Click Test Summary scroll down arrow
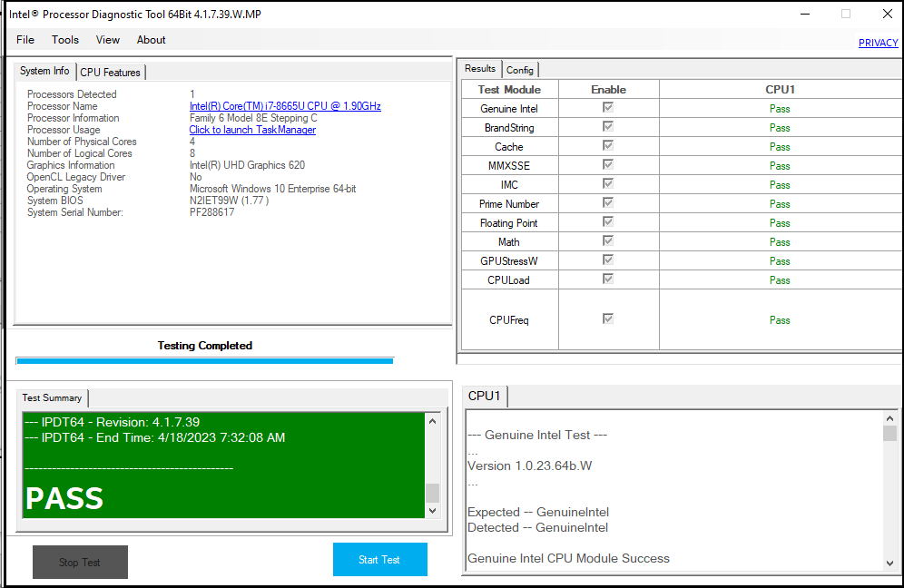Viewport: 904px width, 588px height. 432,511
